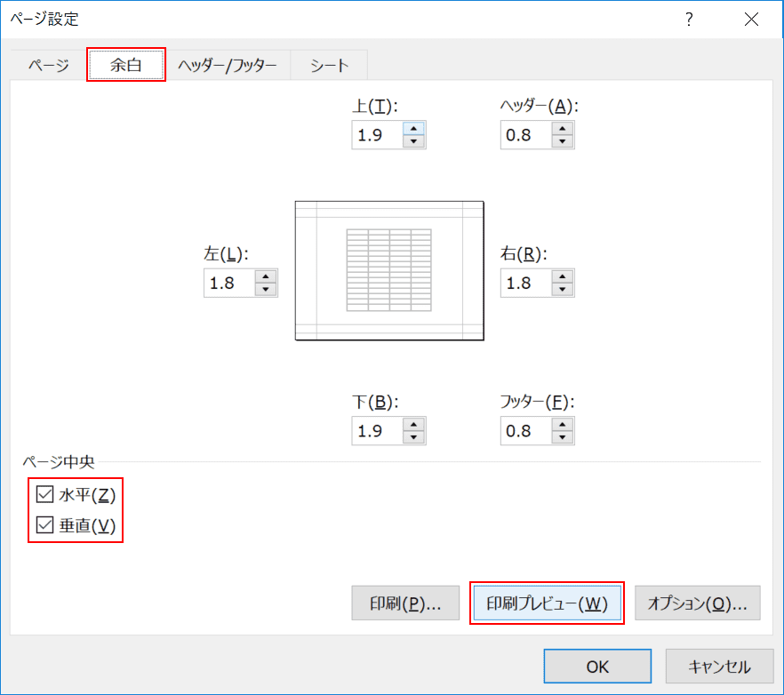Click the page margin preview diagram
The width and height of the screenshot is (784, 695).
pyautogui.click(x=389, y=270)
